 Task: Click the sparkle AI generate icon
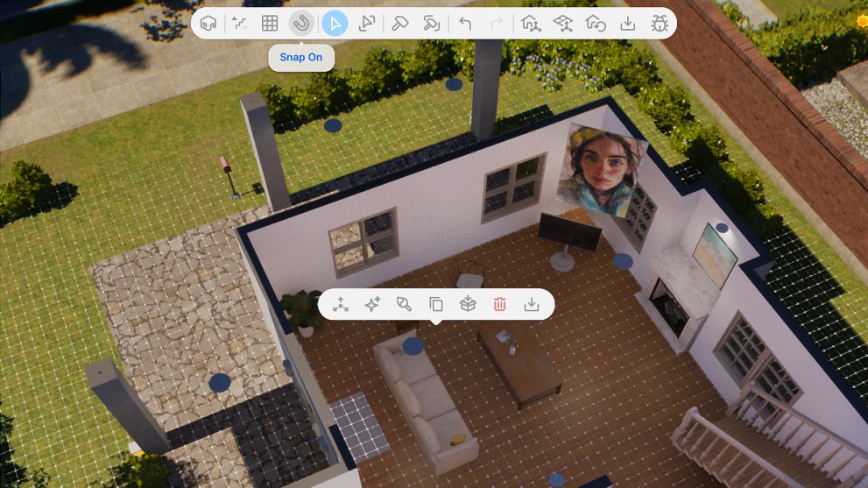(372, 304)
